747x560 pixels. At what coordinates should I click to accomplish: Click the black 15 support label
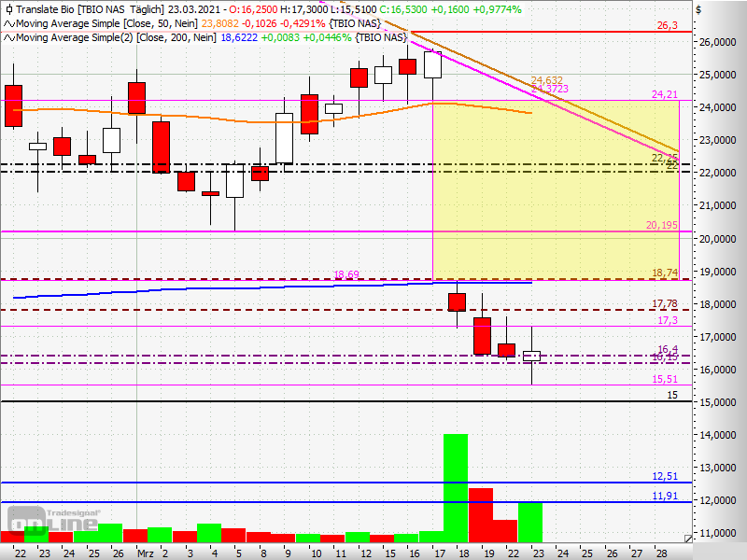point(672,395)
